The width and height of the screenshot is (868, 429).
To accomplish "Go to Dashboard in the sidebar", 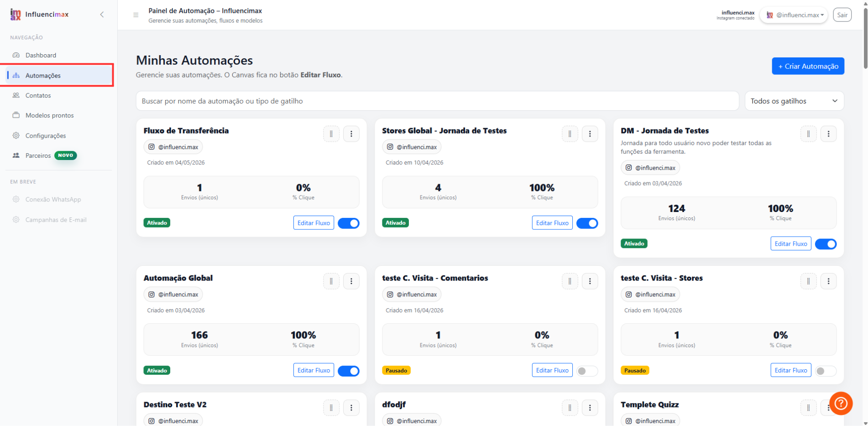I will (58, 55).
